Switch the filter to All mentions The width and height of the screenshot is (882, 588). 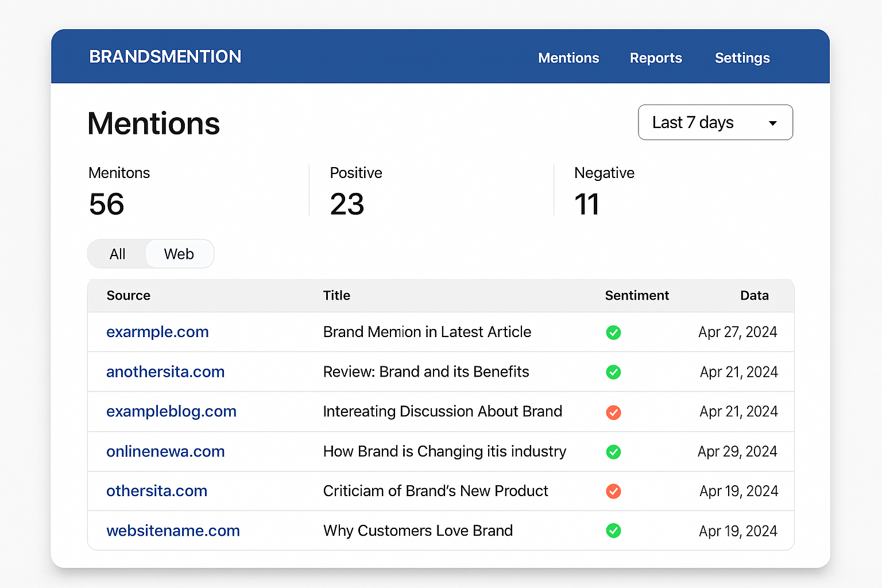(x=117, y=253)
